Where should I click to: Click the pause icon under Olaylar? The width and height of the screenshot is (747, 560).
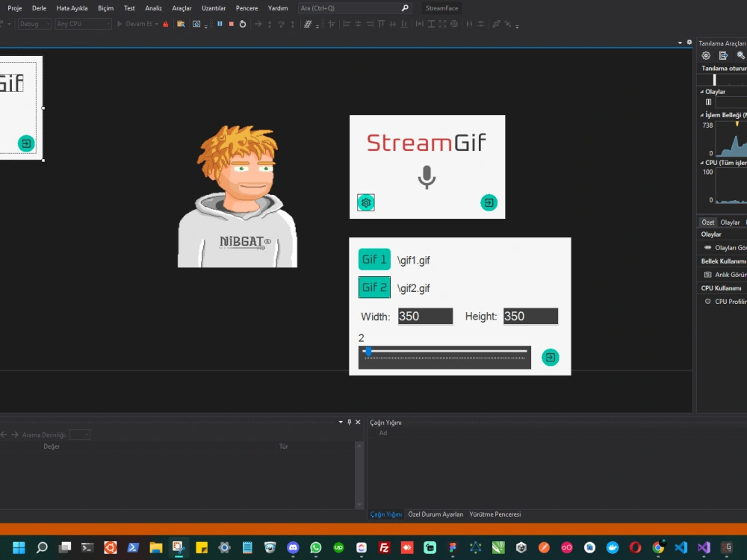coord(708,102)
